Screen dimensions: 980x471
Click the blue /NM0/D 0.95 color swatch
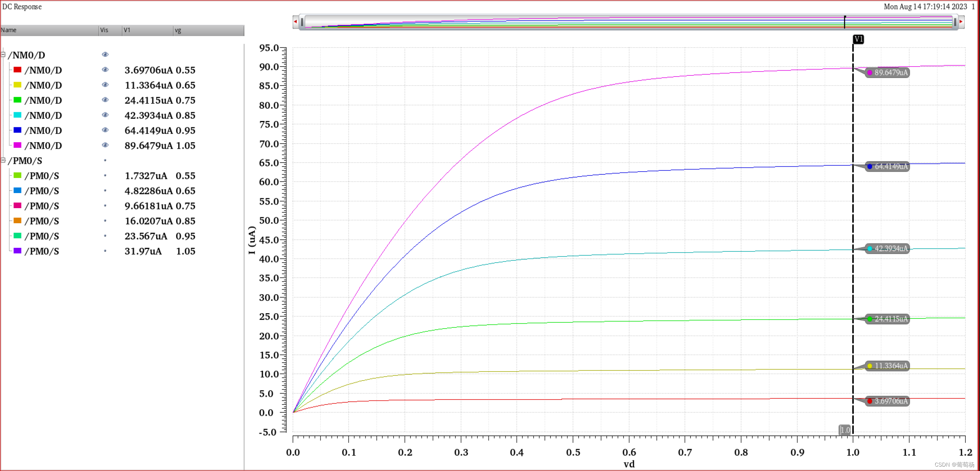coord(17,130)
